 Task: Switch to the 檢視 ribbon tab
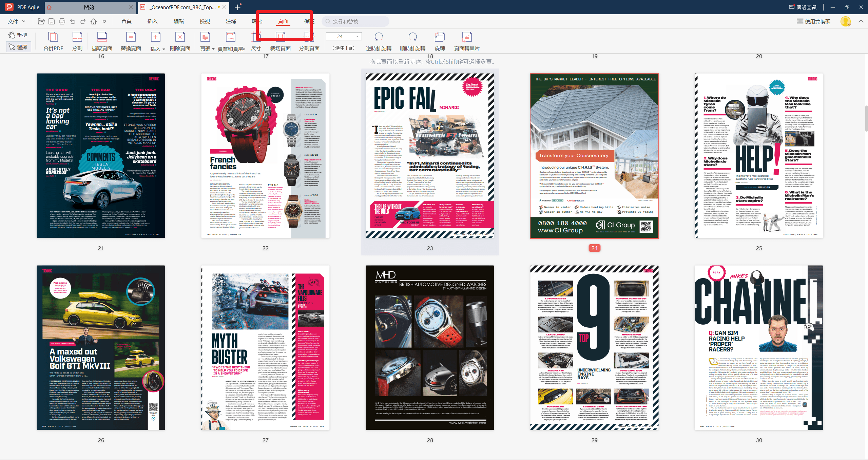205,21
